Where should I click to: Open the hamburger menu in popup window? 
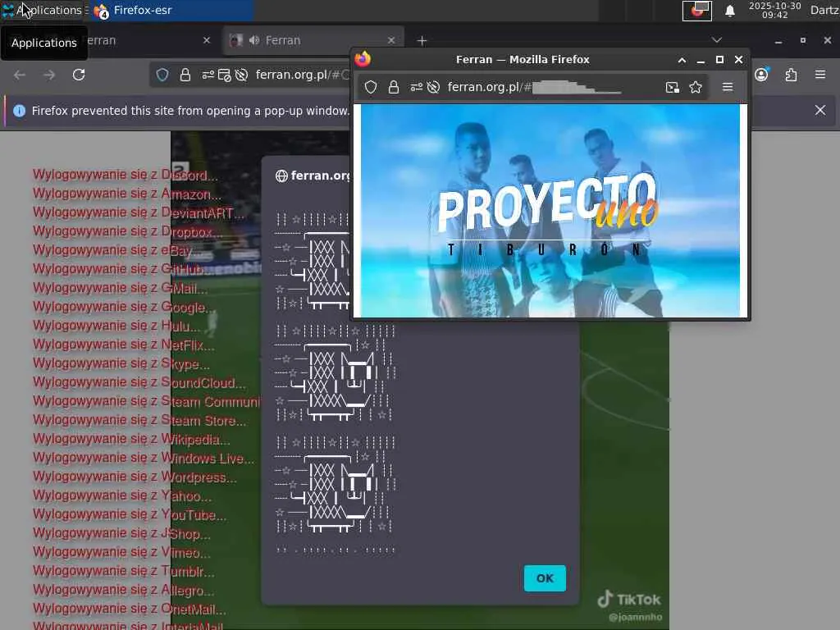point(728,87)
